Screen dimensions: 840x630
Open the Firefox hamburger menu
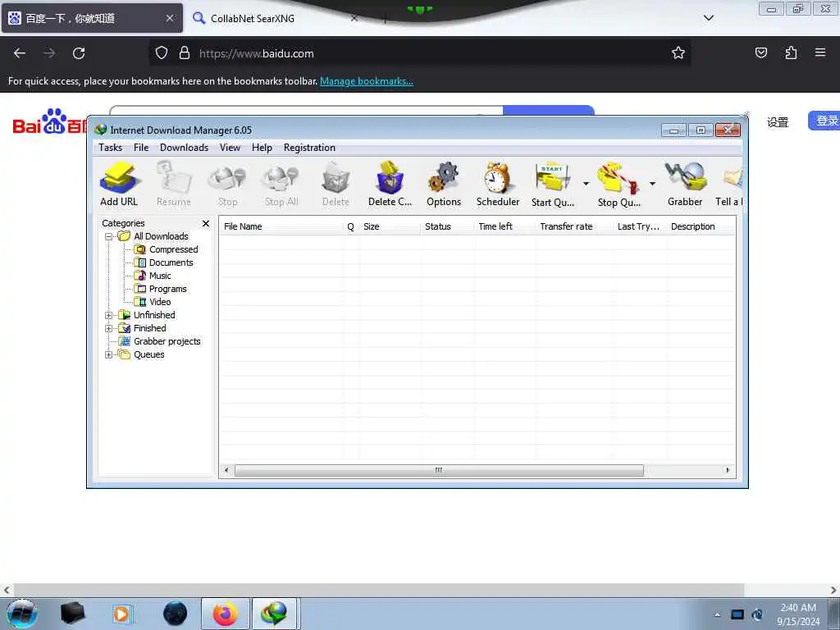tap(820, 53)
